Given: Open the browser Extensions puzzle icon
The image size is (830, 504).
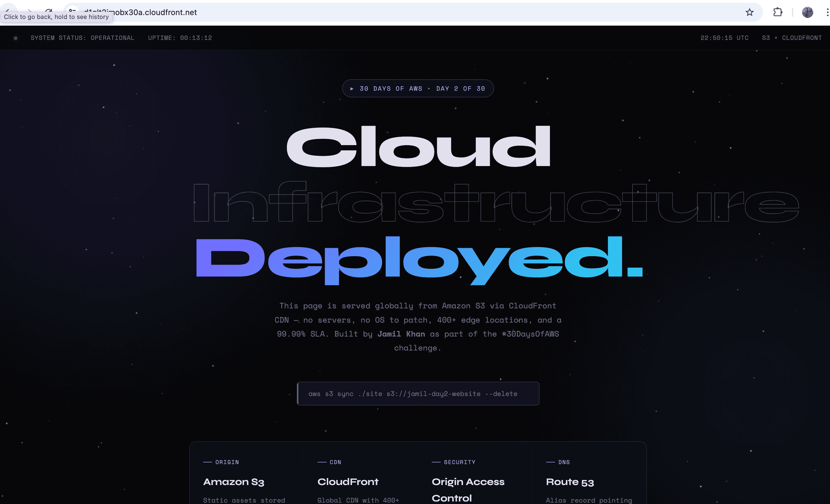Looking at the screenshot, I should pyautogui.click(x=778, y=13).
